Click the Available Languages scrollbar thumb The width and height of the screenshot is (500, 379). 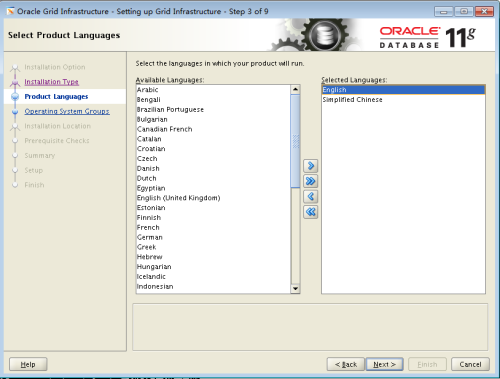click(295, 141)
